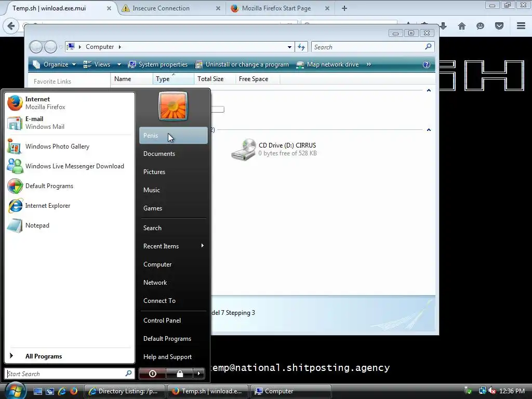Click the Explorer Search box

coord(373,47)
